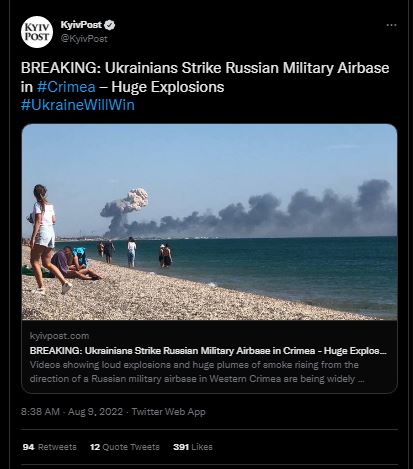Open the #Crimea hashtag

coord(66,87)
